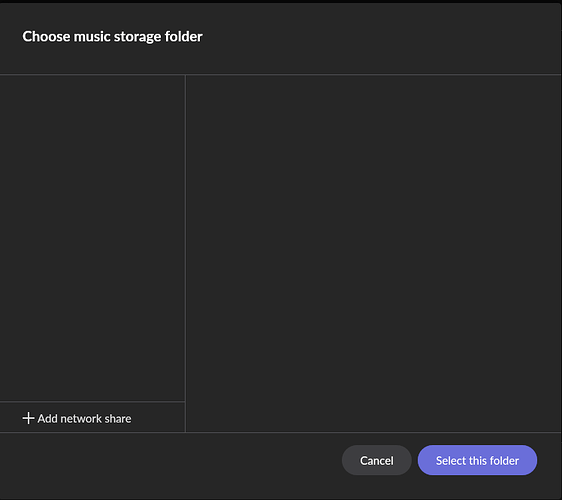Click the empty folder contents pane on right
The width and height of the screenshot is (562, 500).
(x=373, y=253)
